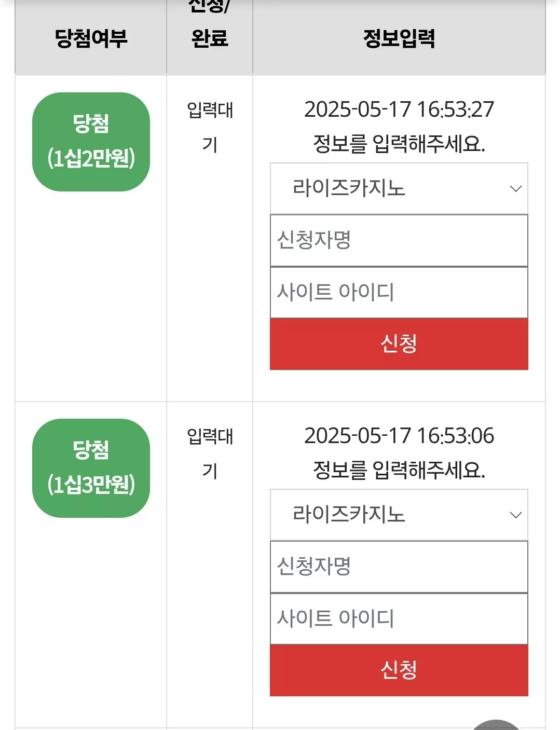The width and height of the screenshot is (560, 730).
Task: Click the chevron arrow in the 16:53:27 row's 라이즈카지노 selector
Action: [x=515, y=189]
